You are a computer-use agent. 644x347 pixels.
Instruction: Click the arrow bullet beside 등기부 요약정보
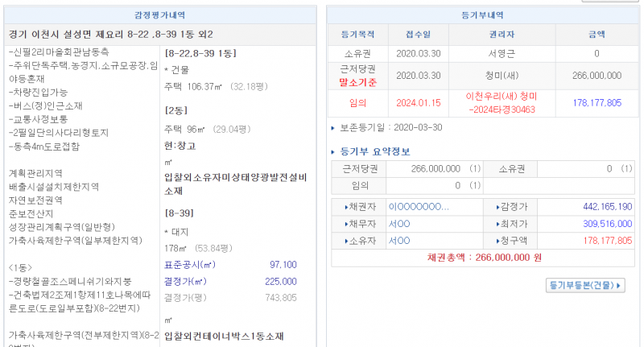point(334,151)
